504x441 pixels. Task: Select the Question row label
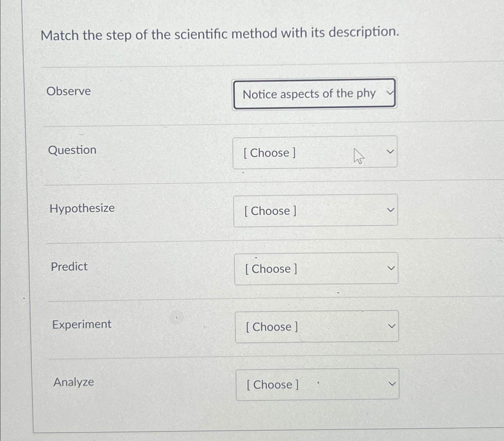tap(71, 150)
